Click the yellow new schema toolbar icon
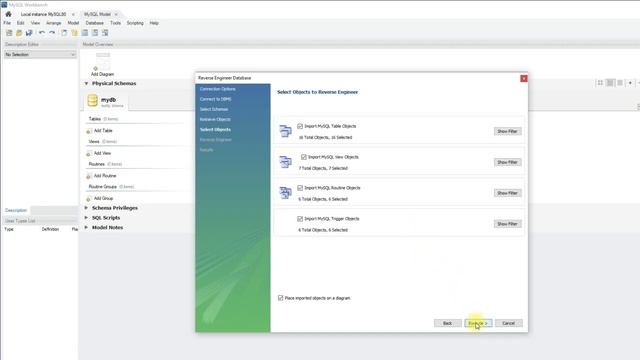 pyautogui.click(x=74, y=33)
